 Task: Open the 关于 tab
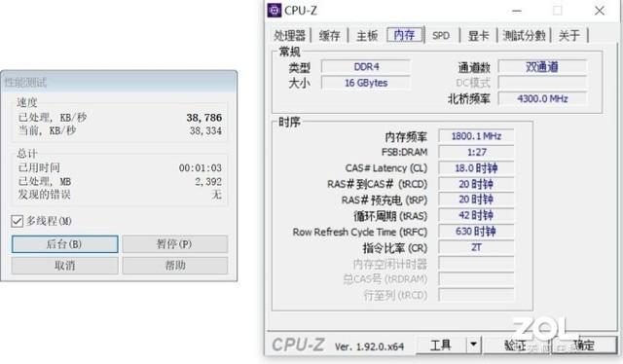coord(569,35)
